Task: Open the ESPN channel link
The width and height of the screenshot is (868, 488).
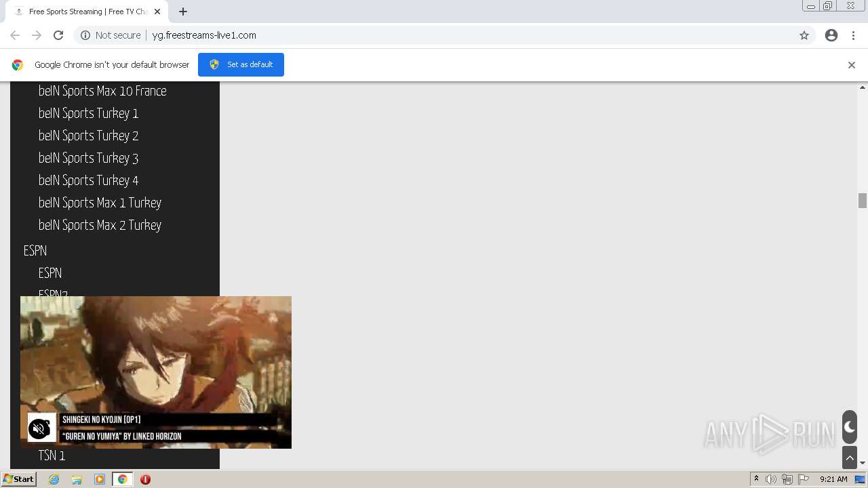Action: click(50, 273)
